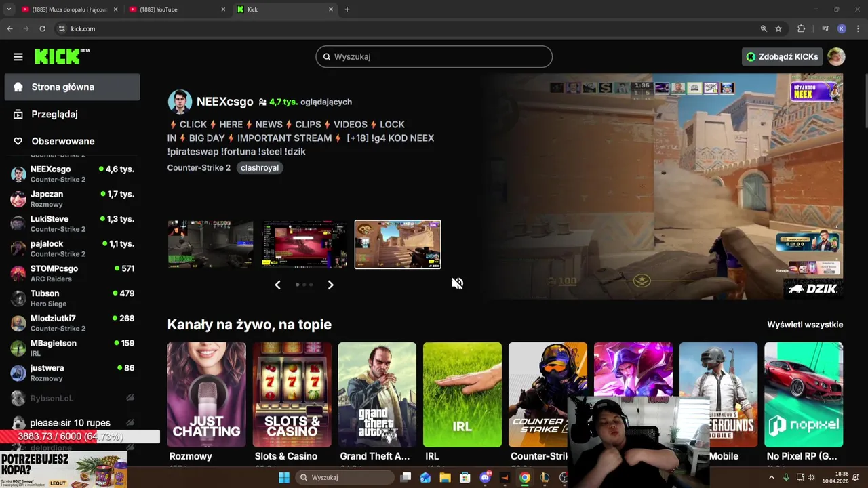Switch to the Muza do opału YouTube tab
868x488 pixels.
(x=70, y=9)
